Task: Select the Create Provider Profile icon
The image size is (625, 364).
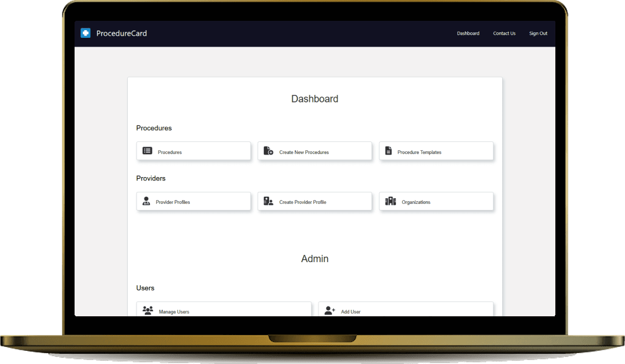Action: (x=268, y=201)
